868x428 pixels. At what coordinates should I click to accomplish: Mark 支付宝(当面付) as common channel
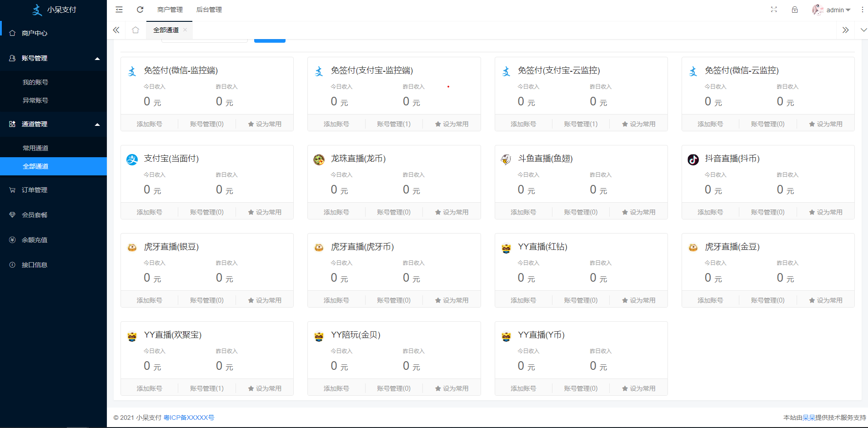pos(265,212)
